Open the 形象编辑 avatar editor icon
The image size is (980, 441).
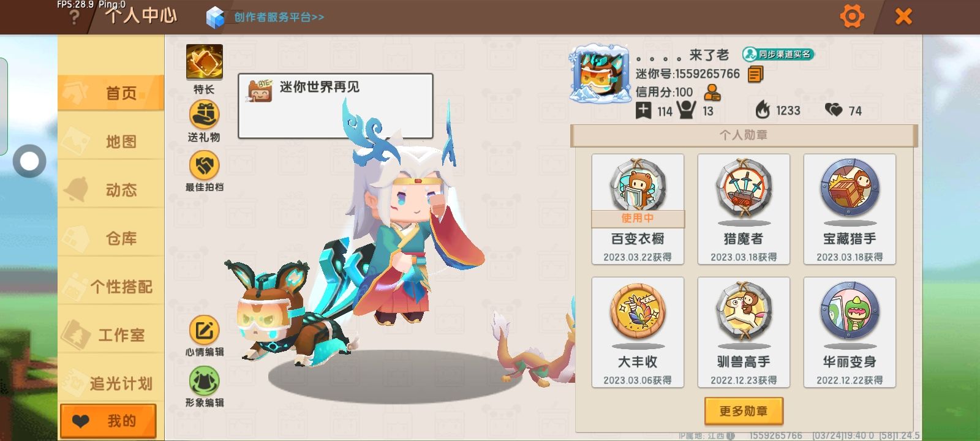tap(204, 381)
